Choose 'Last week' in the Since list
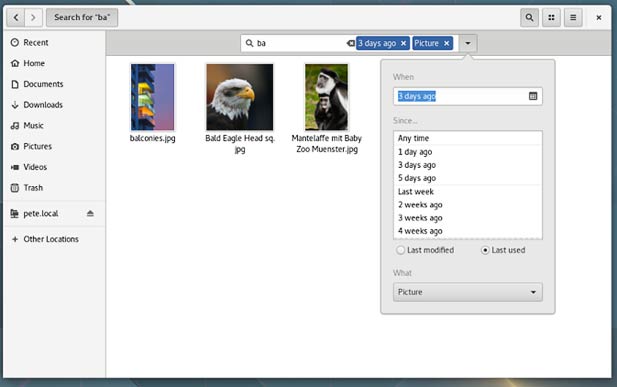Viewport: 617px width, 387px height. tap(467, 192)
